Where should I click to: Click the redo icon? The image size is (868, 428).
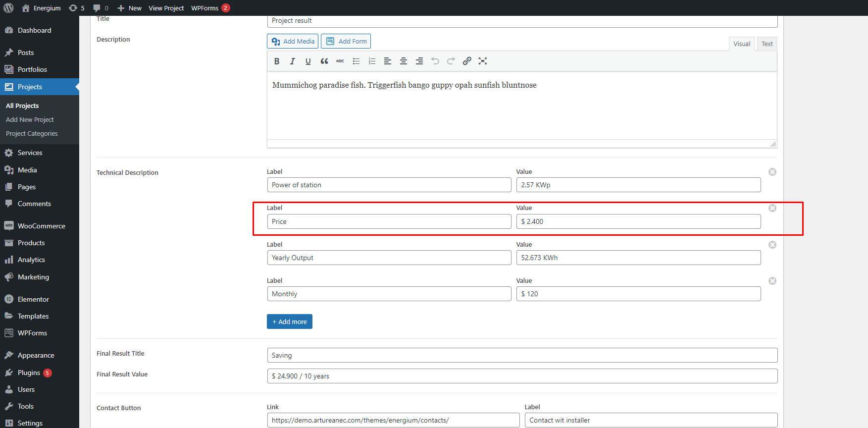pos(451,61)
